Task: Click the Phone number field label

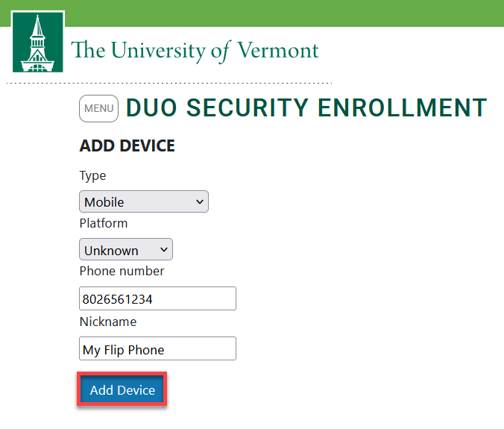Action: 122,271
